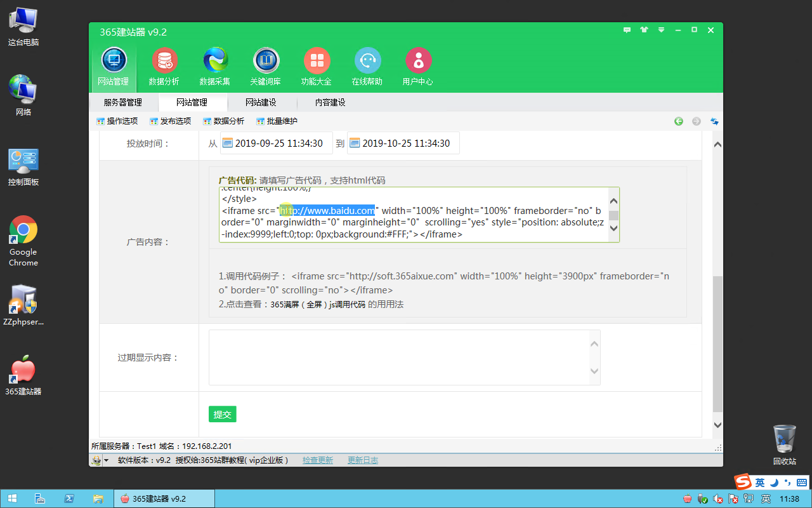The image size is (812, 508).
Task: Go back with the green arrow button
Action: (679, 121)
